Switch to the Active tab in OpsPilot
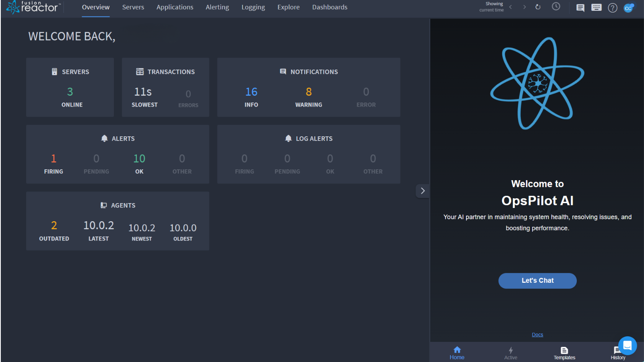This screenshot has height=362, width=644. point(510,352)
